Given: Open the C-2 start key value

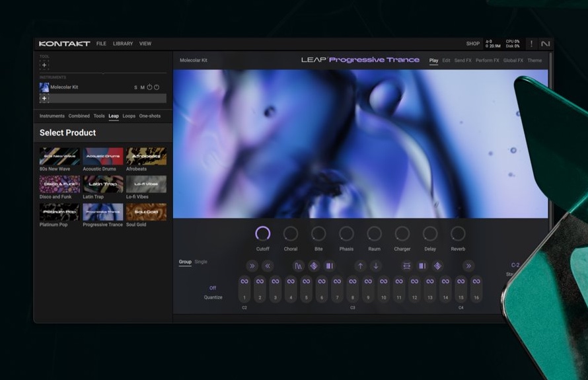Looking at the screenshot, I should pyautogui.click(x=515, y=265).
